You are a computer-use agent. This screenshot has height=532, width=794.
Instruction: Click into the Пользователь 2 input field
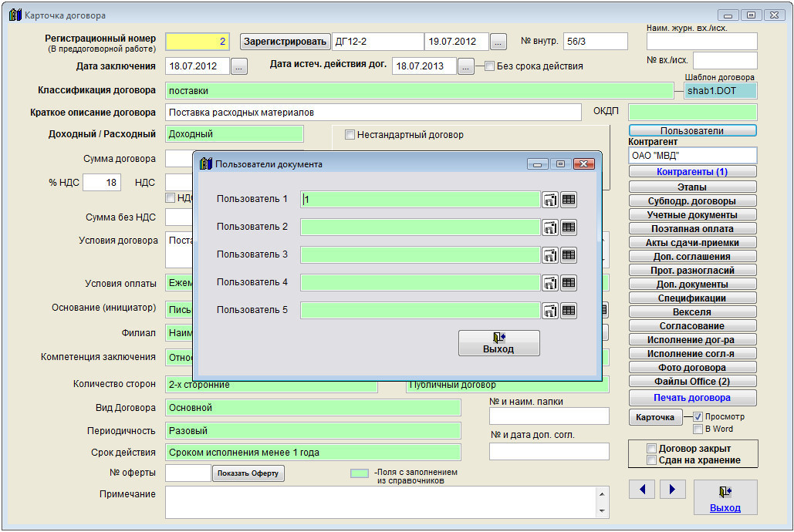click(x=420, y=227)
